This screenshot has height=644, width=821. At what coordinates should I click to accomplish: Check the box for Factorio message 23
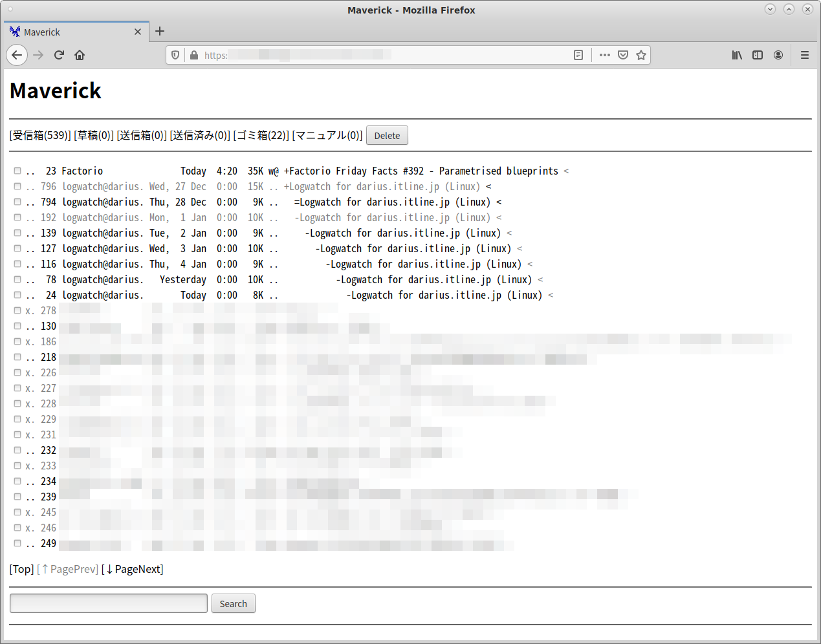(x=17, y=171)
